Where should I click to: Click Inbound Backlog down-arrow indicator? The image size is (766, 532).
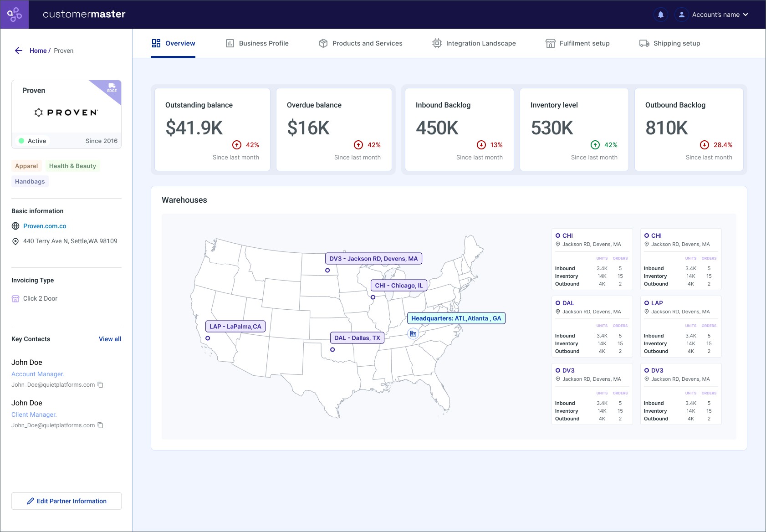481,145
